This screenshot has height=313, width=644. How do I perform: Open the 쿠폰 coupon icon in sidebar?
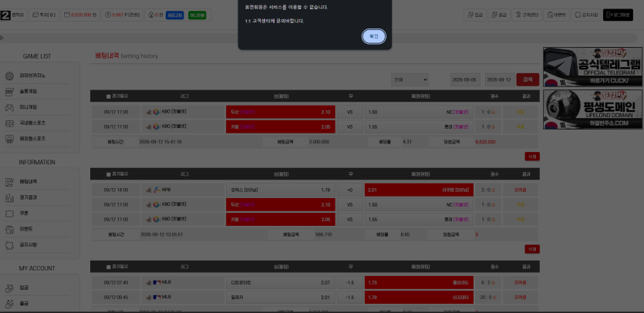tap(9, 214)
